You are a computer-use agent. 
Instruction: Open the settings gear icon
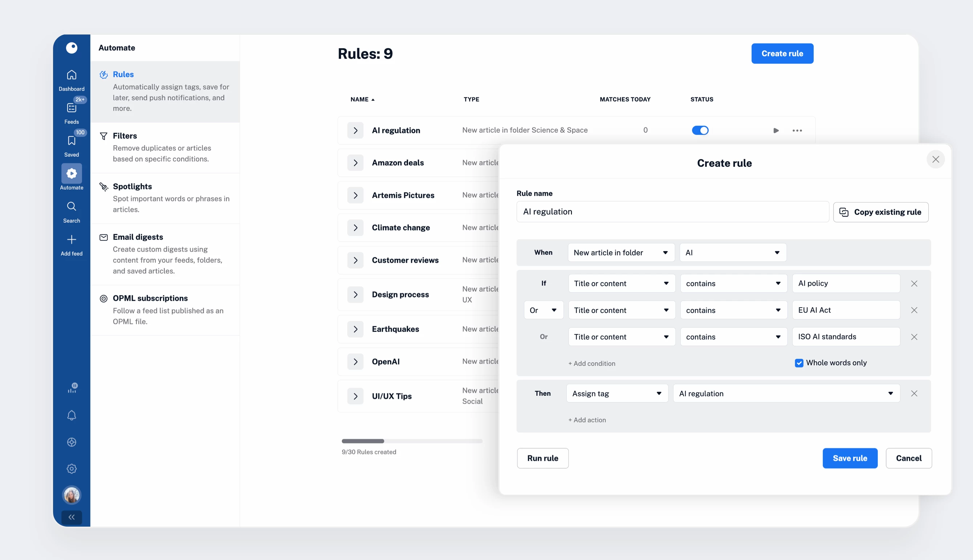[x=72, y=469]
